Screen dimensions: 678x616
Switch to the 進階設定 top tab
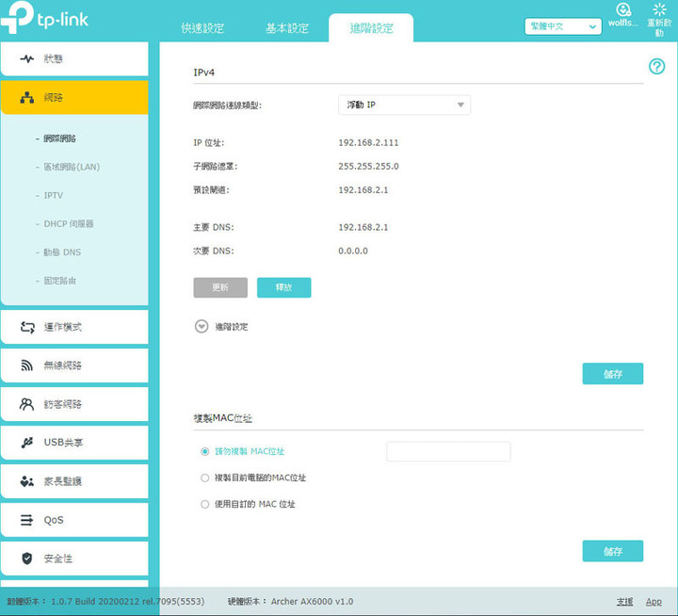371,28
